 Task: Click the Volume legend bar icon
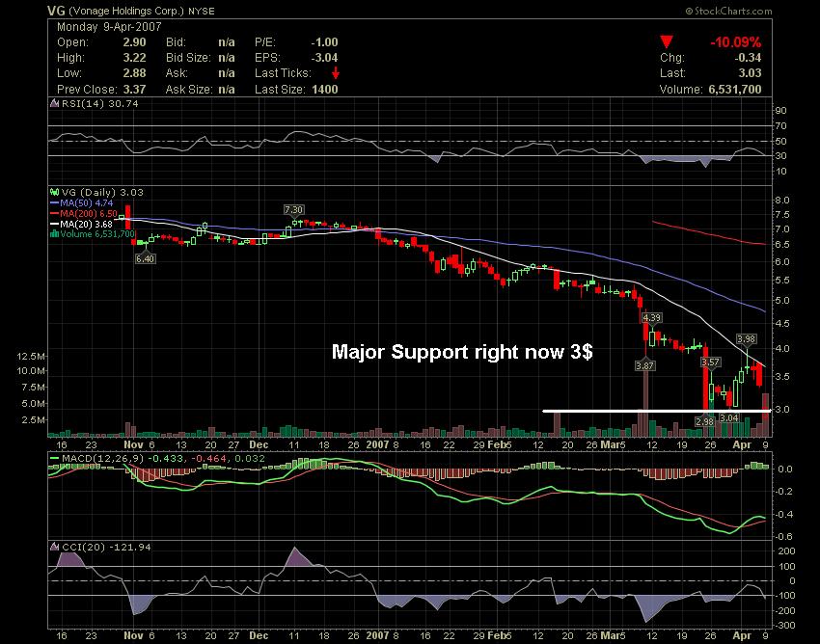tap(54, 234)
